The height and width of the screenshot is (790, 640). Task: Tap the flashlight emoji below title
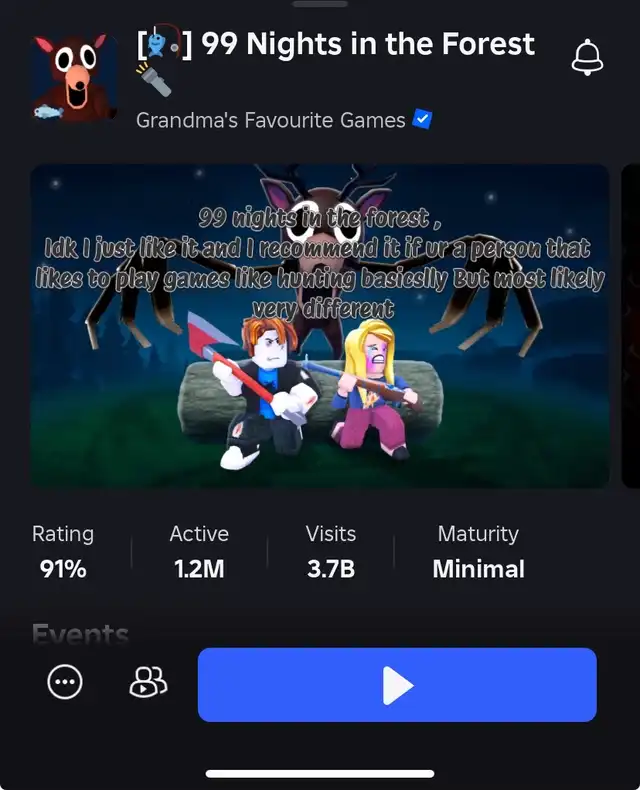tap(154, 79)
